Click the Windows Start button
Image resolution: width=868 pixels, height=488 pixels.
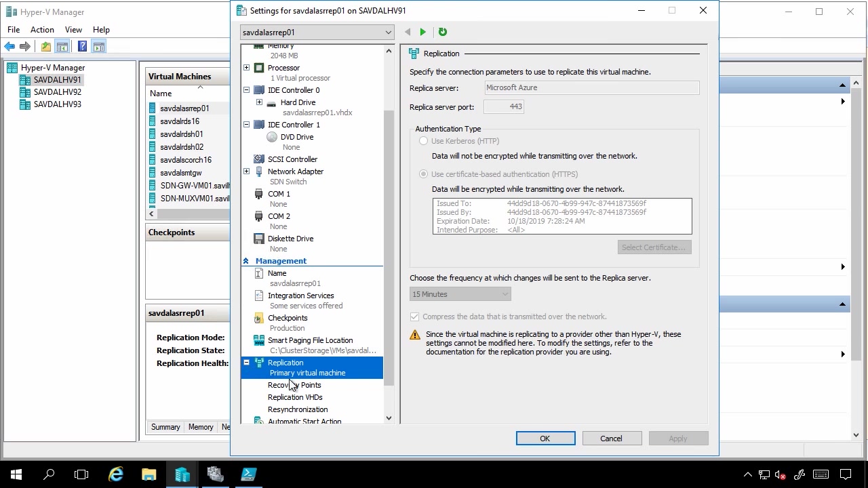click(16, 474)
